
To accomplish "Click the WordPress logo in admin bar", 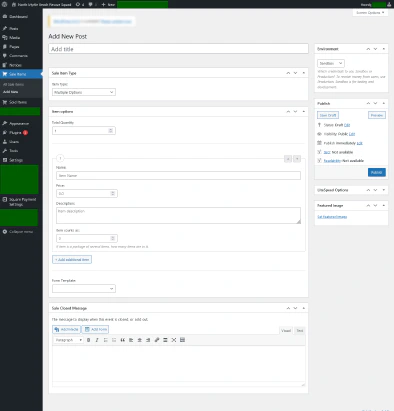I will pyautogui.click(x=4, y=4).
